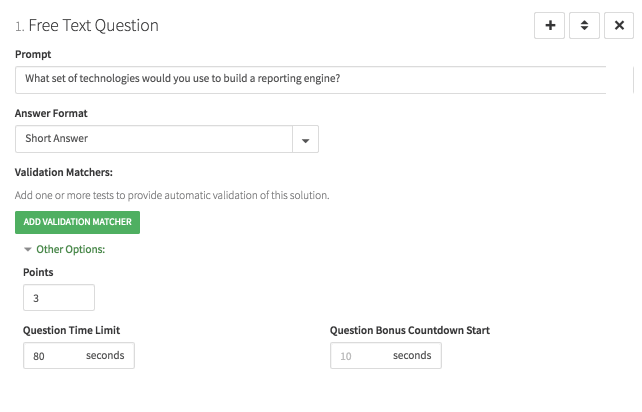Viewport: 642px width, 412px height.
Task: Click the Prompt label
Action: [x=34, y=54]
